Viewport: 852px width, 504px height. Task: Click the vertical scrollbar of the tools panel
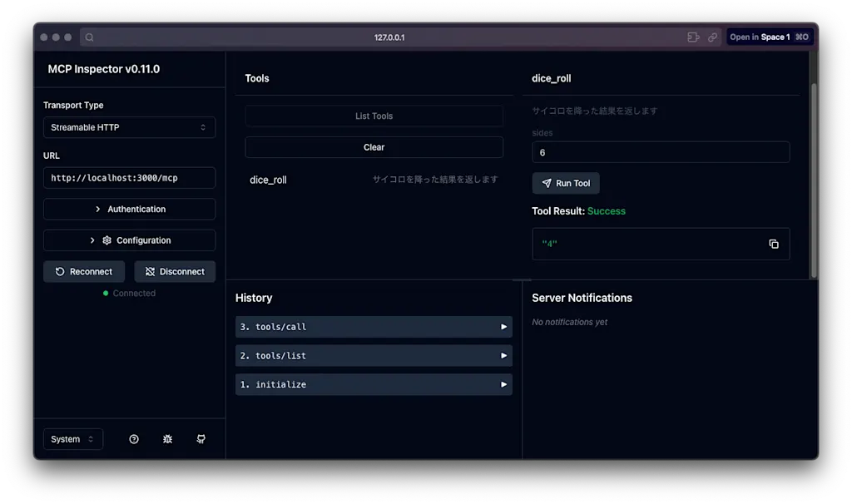814,179
